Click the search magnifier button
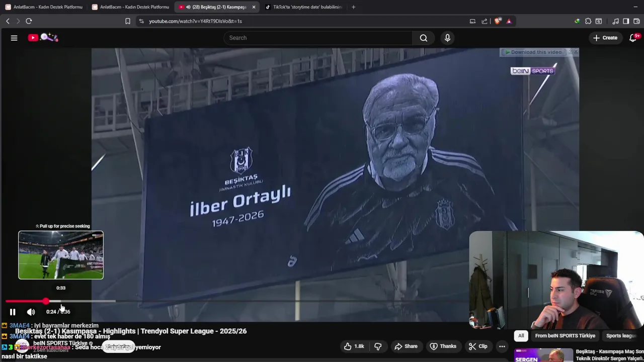Screen dimensions: 644x362 click(x=424, y=38)
